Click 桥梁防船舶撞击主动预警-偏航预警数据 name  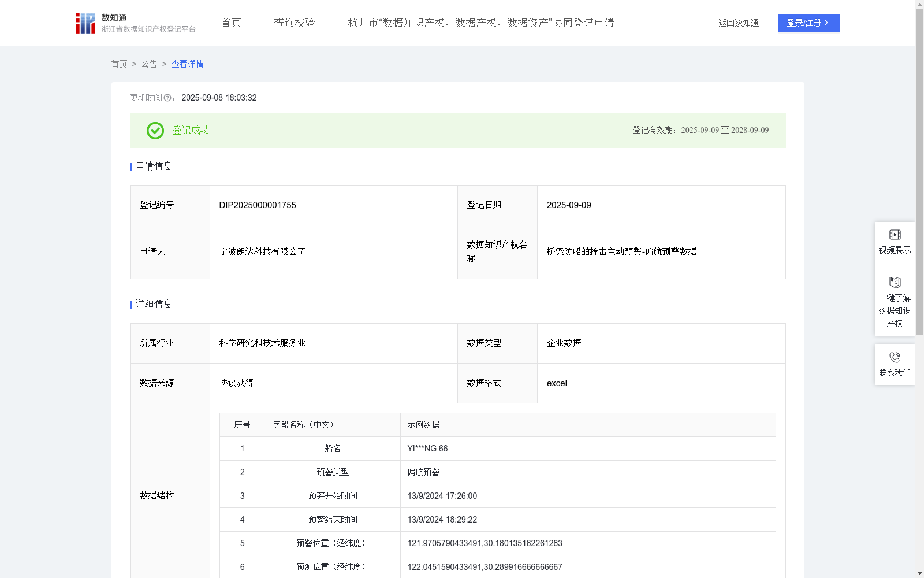click(621, 252)
